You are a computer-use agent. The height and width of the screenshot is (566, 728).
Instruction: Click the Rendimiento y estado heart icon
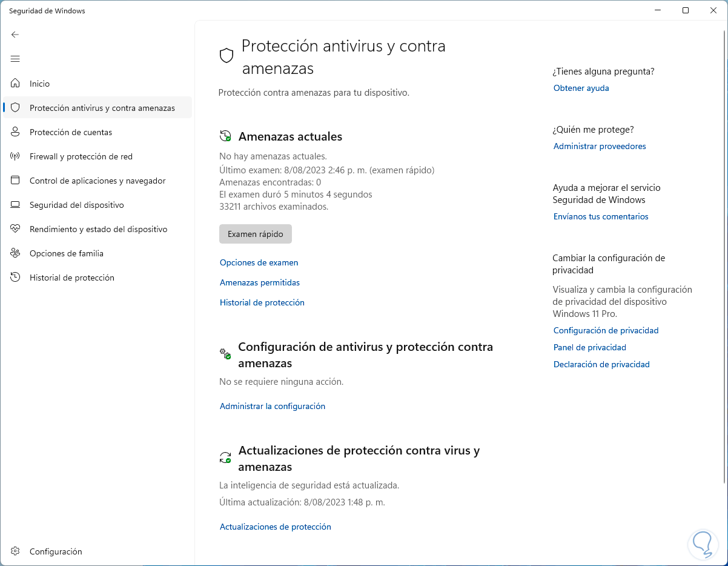(16, 229)
